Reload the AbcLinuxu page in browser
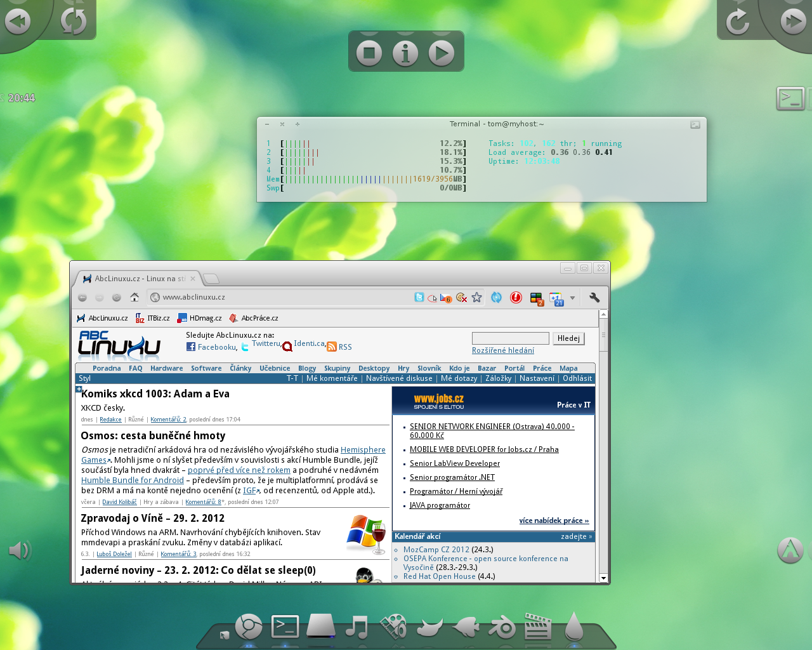The image size is (812, 650). tap(117, 297)
